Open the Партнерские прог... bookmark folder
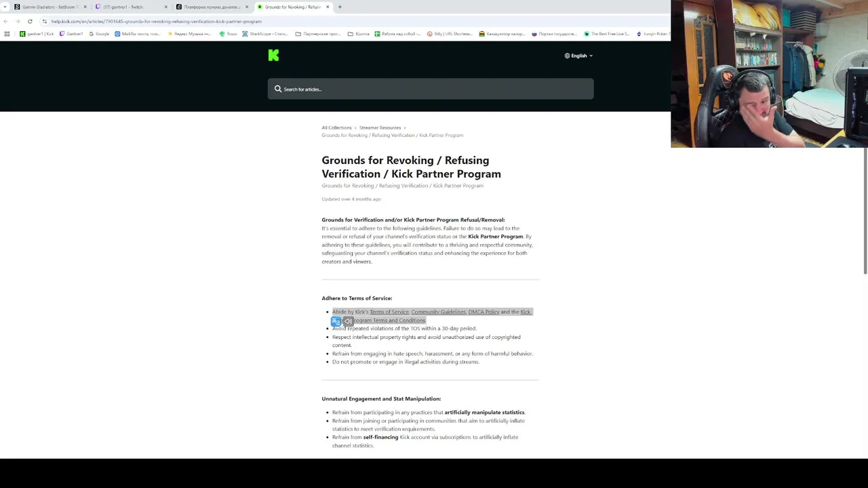 click(x=317, y=34)
